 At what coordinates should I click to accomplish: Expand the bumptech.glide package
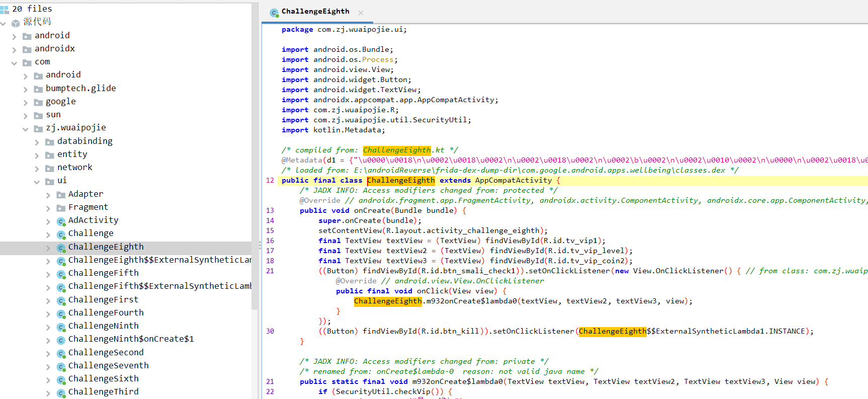click(26, 90)
